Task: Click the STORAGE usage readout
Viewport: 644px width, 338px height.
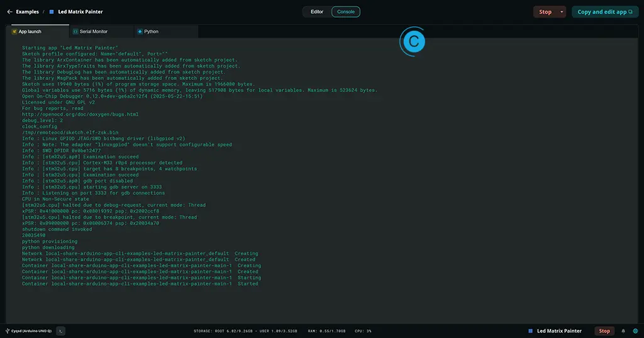Action: click(x=245, y=331)
